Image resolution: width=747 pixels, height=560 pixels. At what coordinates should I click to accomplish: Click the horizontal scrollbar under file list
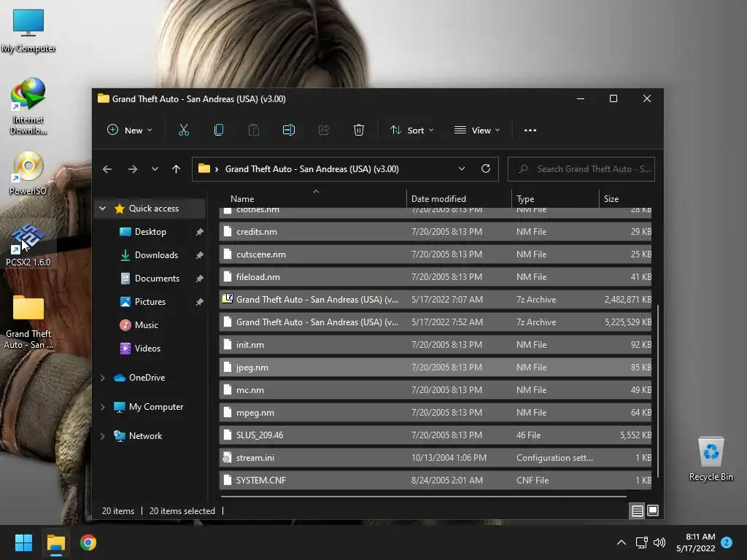click(424, 497)
